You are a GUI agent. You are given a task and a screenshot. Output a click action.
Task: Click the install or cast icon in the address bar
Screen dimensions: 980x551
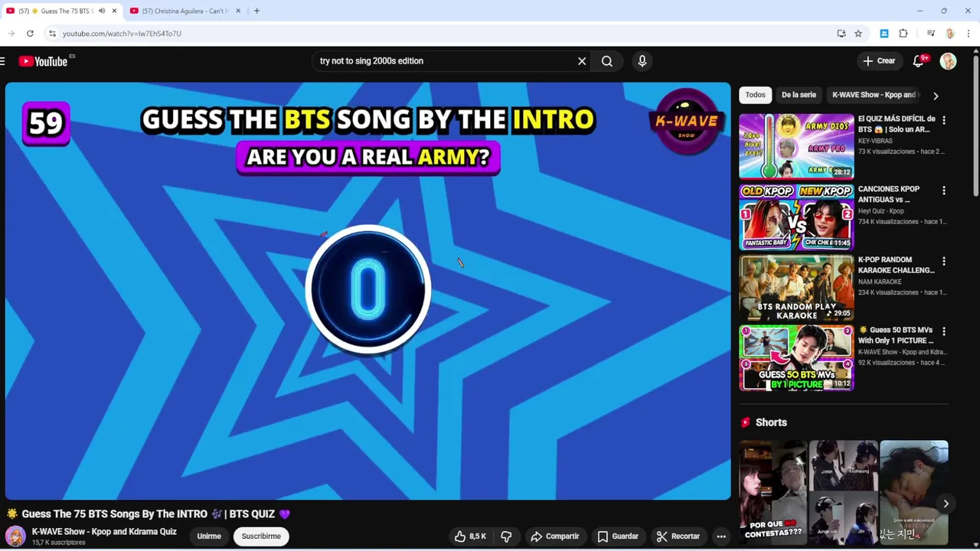coord(841,34)
